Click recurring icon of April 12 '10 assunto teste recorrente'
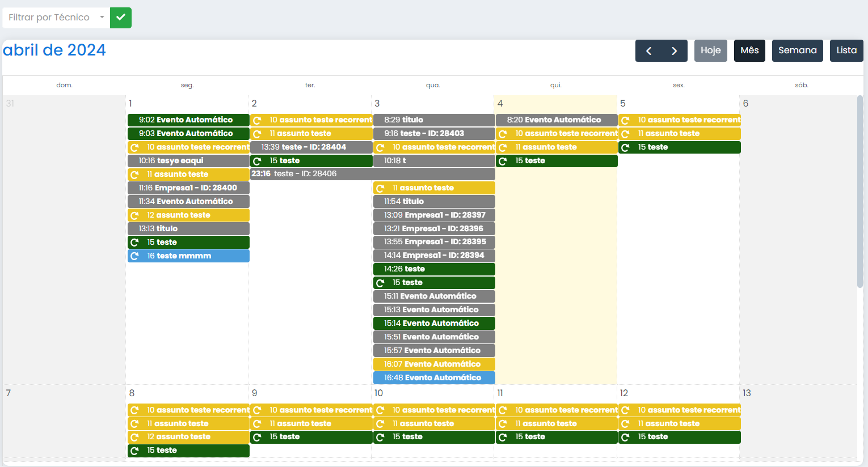The height and width of the screenshot is (467, 868). coord(625,410)
